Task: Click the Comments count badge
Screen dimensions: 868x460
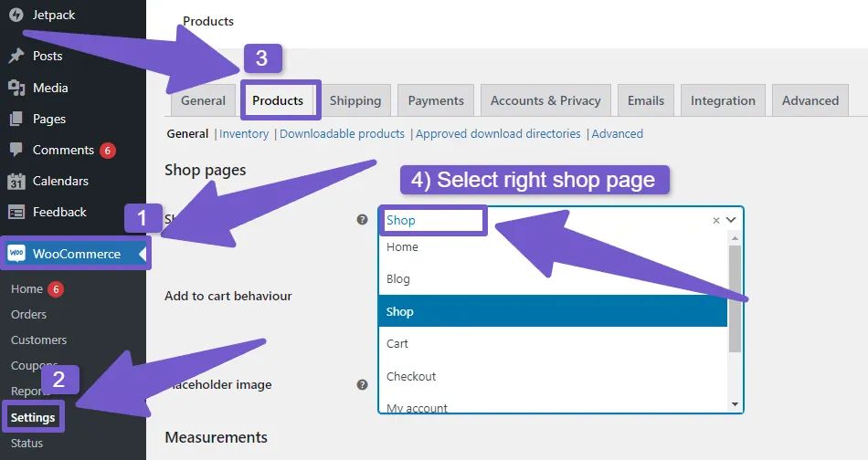Action: click(108, 151)
